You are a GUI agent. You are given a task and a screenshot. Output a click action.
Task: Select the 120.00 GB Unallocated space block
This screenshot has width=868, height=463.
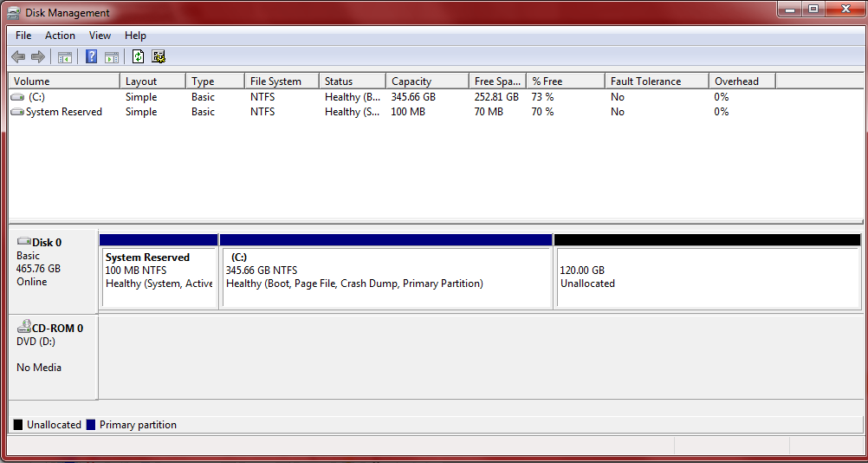[708, 271]
